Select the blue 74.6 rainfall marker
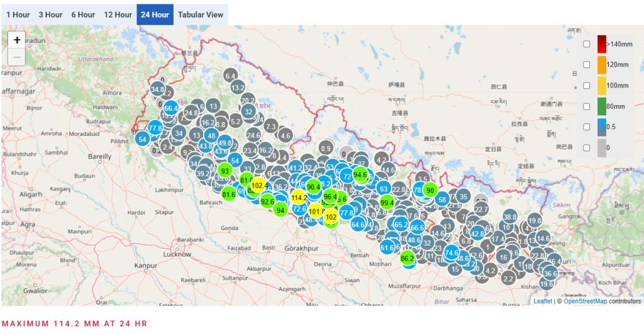This screenshot has height=335, width=644. tap(452, 253)
